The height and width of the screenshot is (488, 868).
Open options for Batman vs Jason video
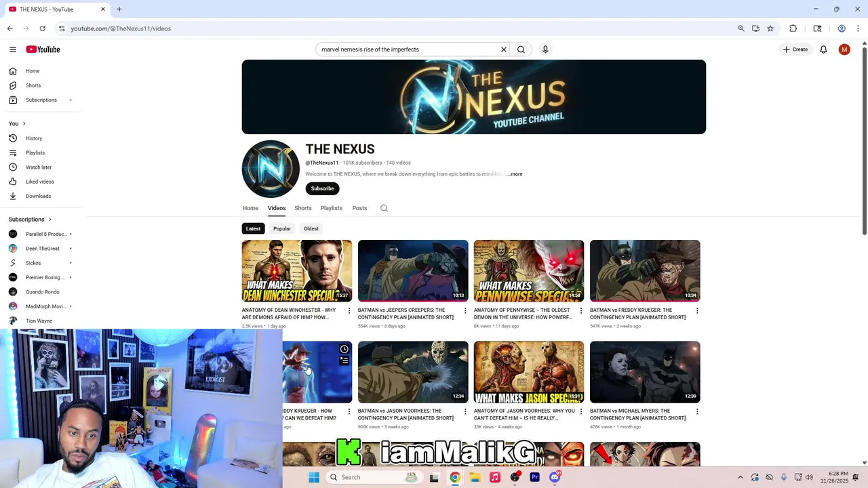point(465,411)
